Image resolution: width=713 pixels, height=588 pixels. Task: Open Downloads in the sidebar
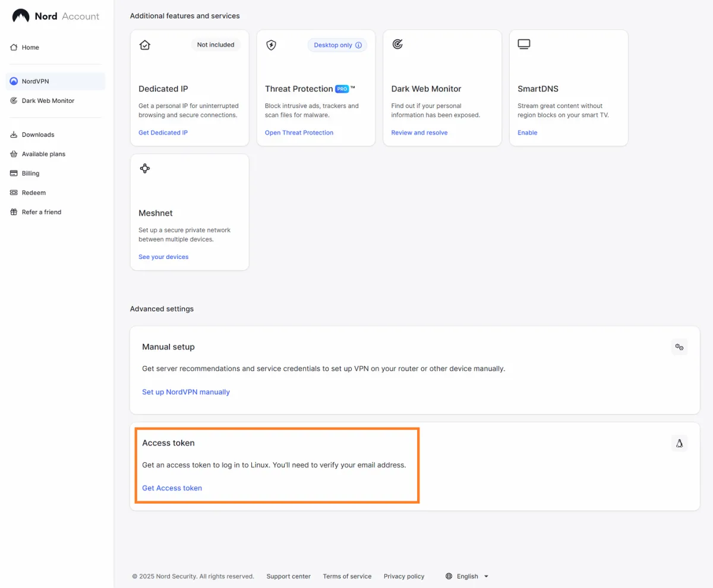click(x=55, y=135)
